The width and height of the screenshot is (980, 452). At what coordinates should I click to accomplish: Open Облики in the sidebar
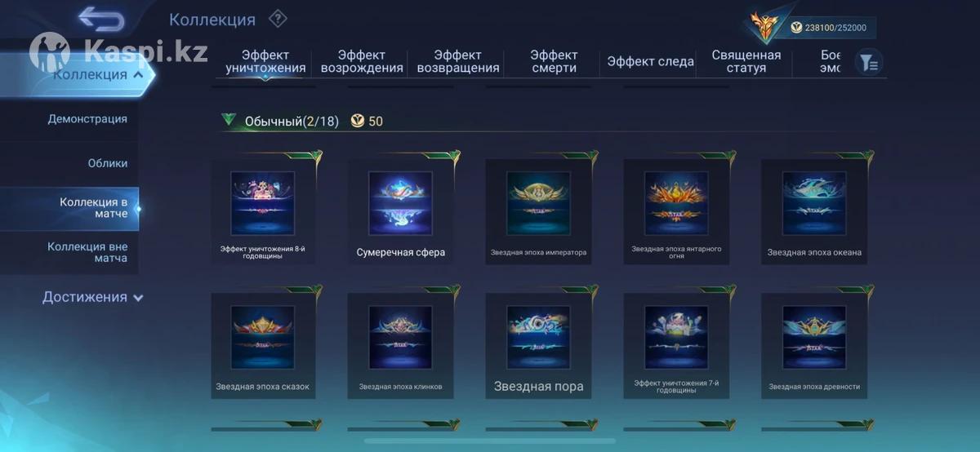(108, 163)
